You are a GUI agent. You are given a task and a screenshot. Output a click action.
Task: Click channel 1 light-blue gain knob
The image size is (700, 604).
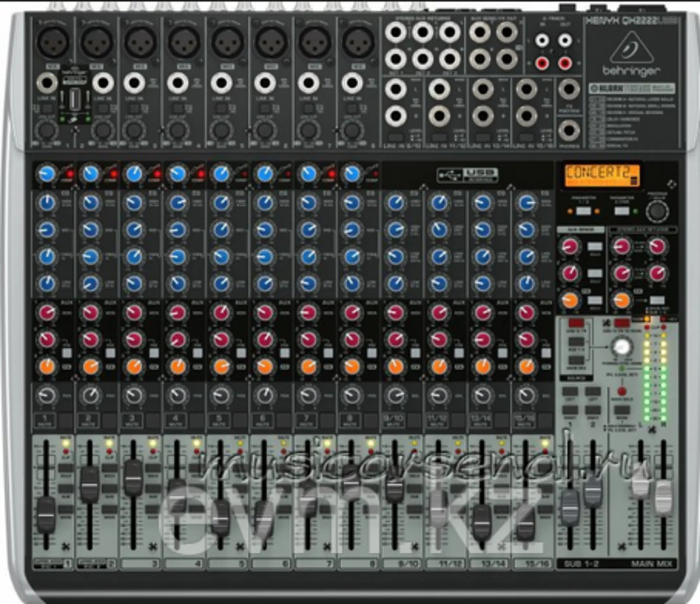(47, 174)
